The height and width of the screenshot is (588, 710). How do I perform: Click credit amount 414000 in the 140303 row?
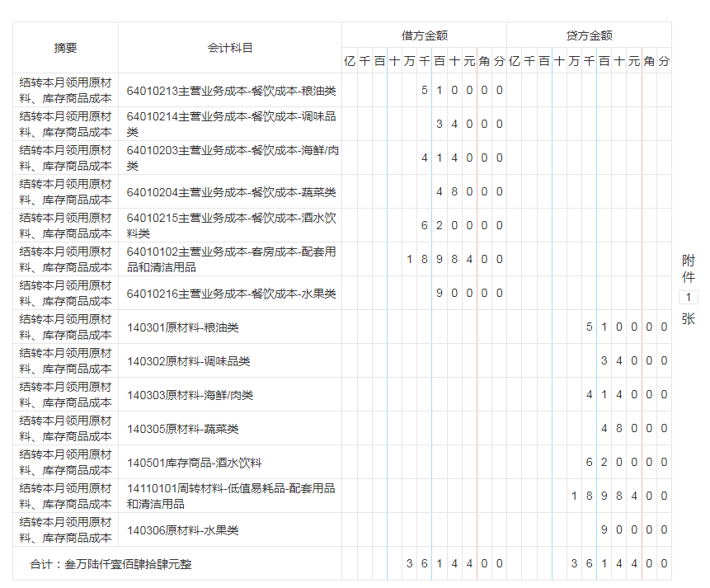tap(627, 394)
